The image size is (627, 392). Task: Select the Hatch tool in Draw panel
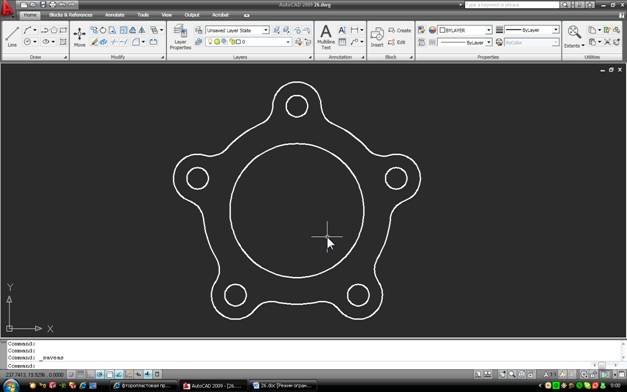coord(63,42)
